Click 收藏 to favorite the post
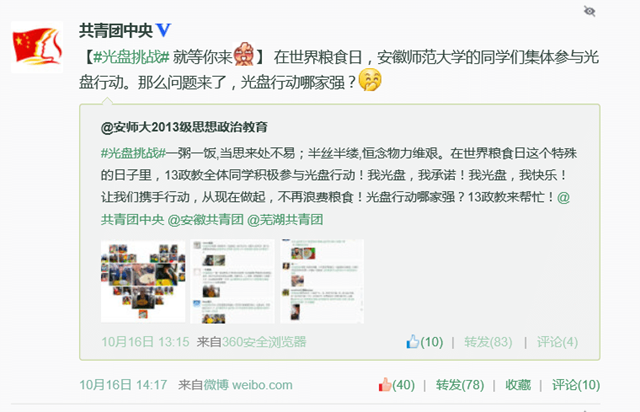The width and height of the screenshot is (640, 412). tap(518, 385)
